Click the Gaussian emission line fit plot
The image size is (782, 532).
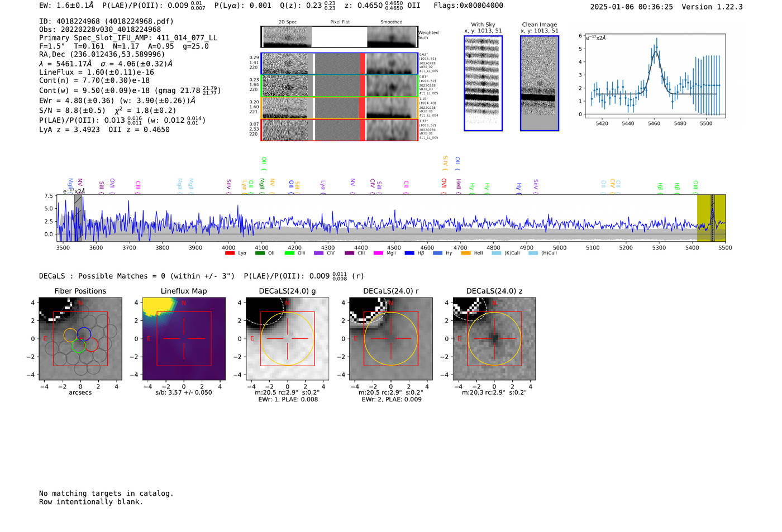(x=655, y=76)
